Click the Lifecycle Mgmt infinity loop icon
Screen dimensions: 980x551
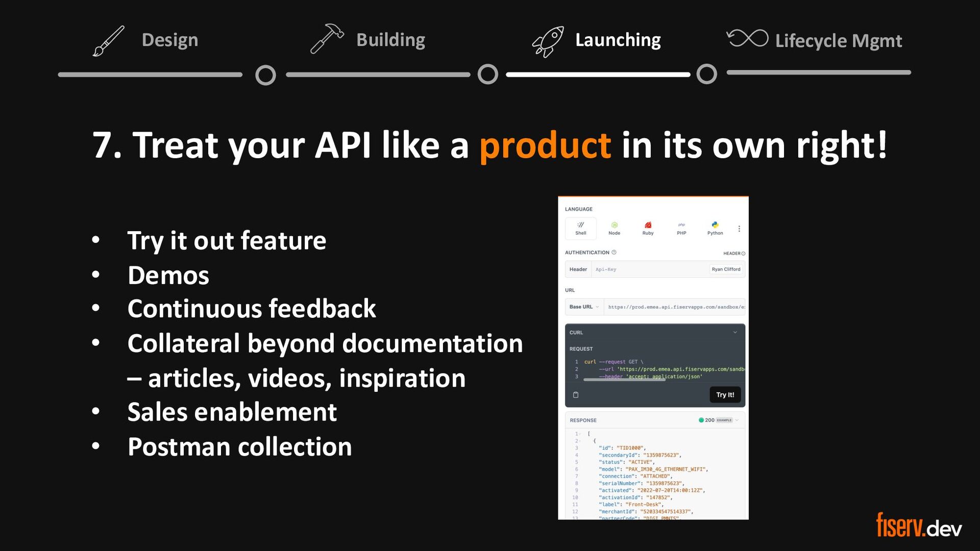pyautogui.click(x=747, y=38)
